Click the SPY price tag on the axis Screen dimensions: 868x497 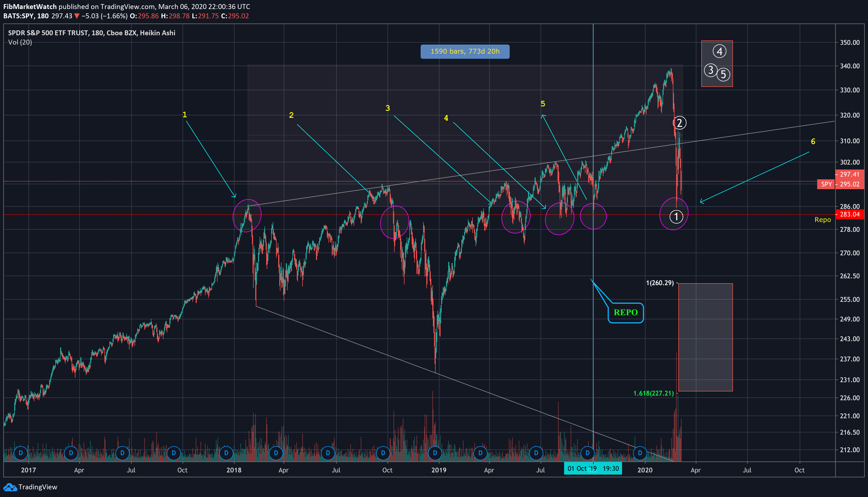pos(826,184)
